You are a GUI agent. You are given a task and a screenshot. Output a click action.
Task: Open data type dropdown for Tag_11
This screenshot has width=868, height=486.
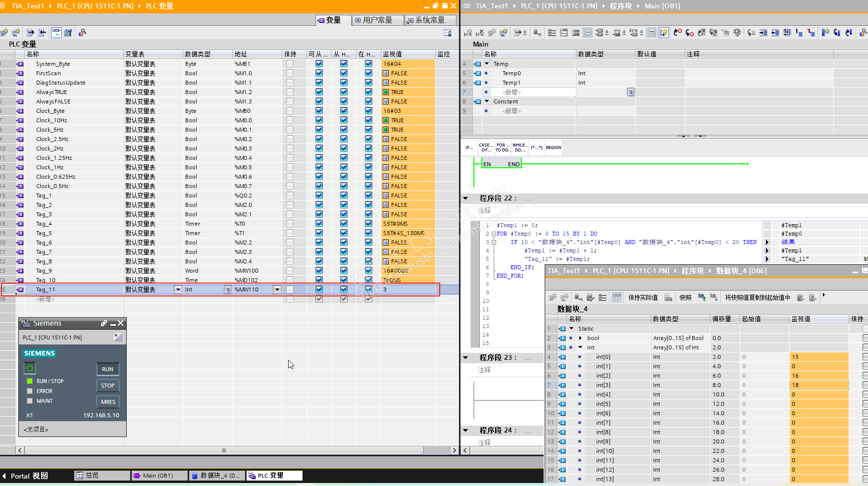point(227,290)
